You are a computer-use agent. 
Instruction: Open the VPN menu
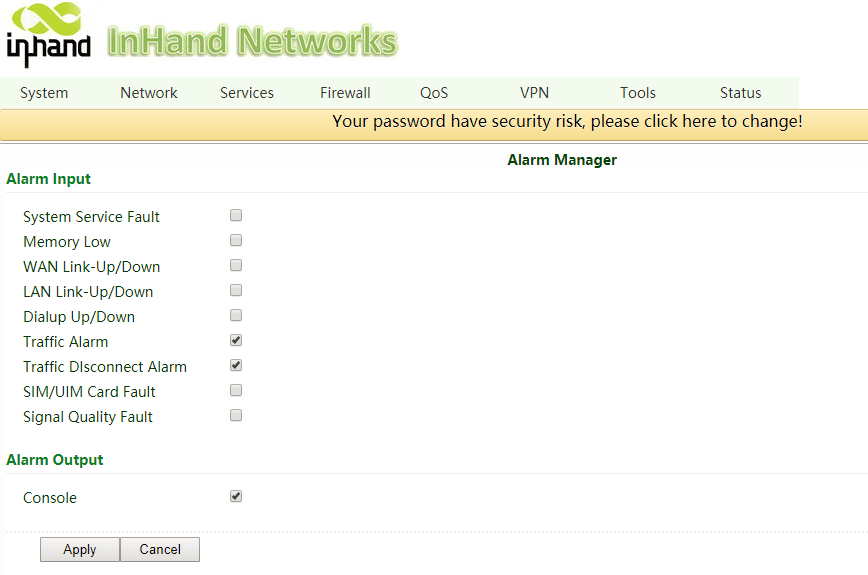535,93
